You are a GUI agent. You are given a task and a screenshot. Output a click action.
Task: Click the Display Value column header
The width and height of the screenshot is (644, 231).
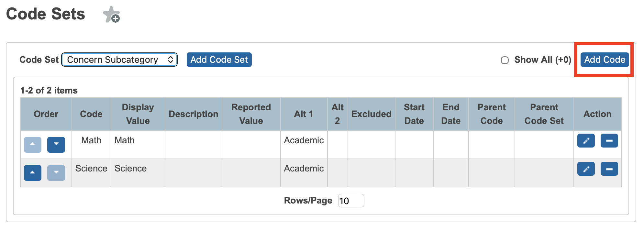pyautogui.click(x=138, y=114)
